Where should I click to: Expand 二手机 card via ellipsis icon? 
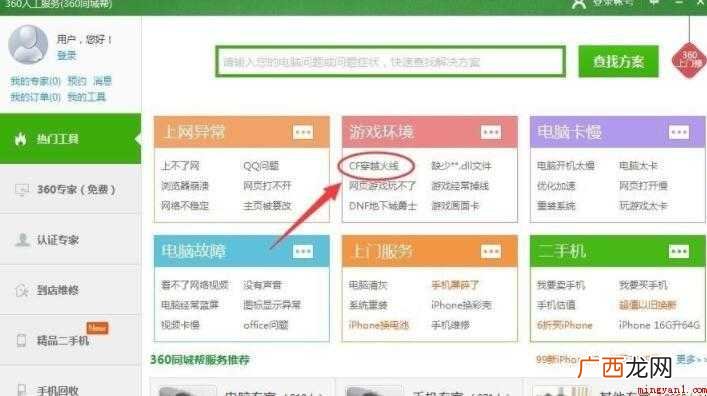(x=679, y=251)
